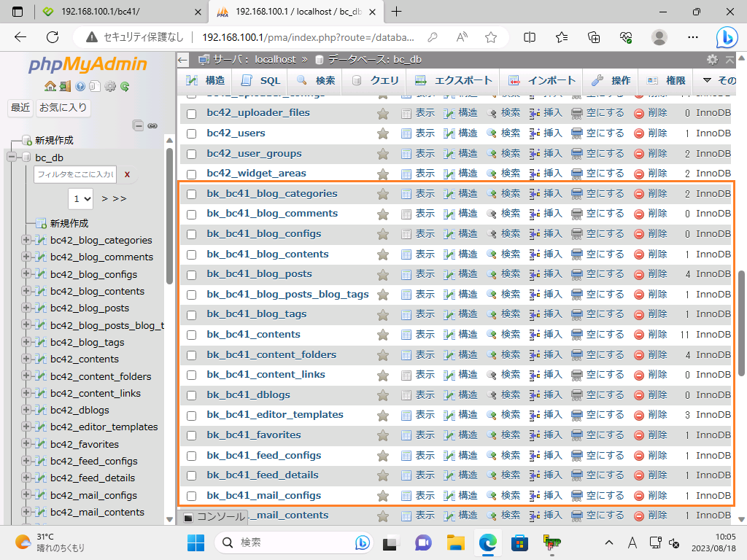The width and height of the screenshot is (747, 560).
Task: Click the お気に入り button in sidebar
Action: [63, 108]
